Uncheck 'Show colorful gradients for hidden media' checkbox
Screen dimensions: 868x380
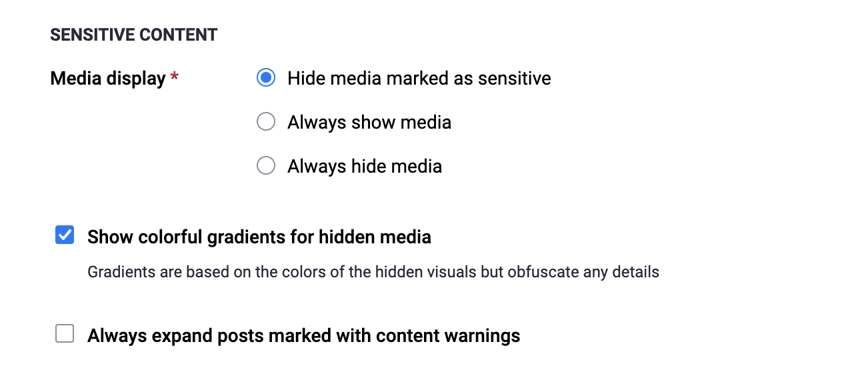pos(65,235)
